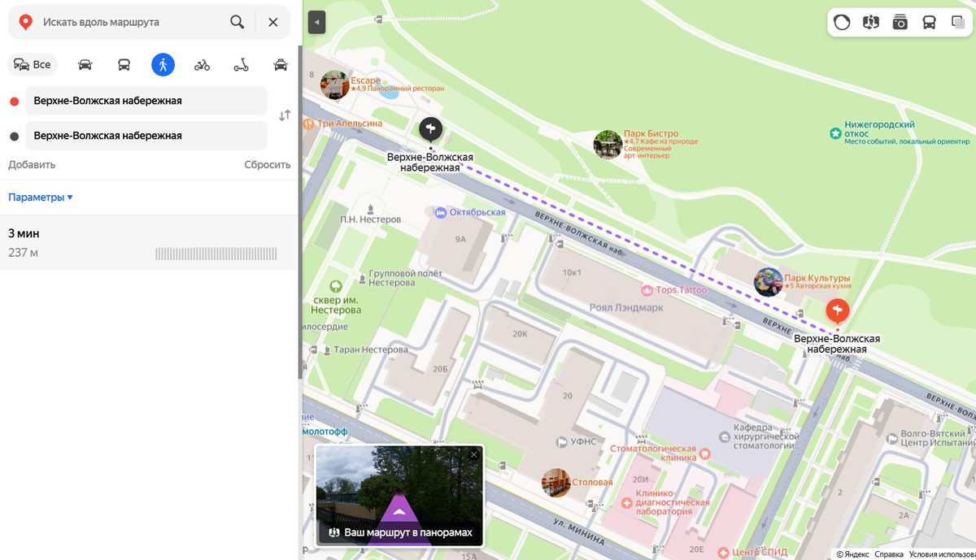Open the 'Справка' help link
The height and width of the screenshot is (560, 976).
coord(888,554)
